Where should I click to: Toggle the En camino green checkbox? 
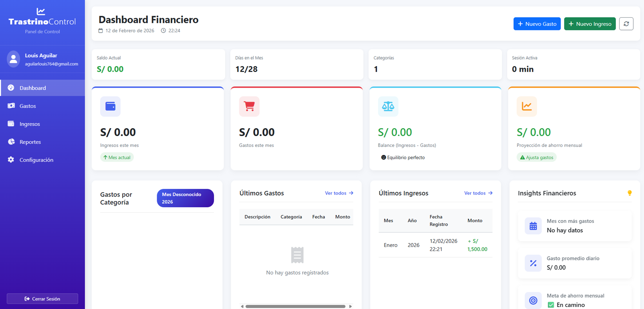click(x=551, y=305)
